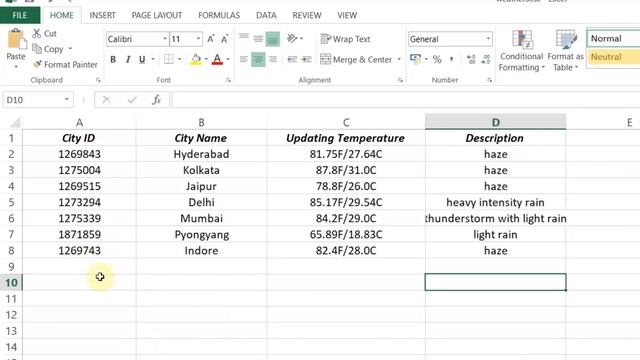Click the cell heavy intensity rain
The width and height of the screenshot is (640, 360).
495,202
